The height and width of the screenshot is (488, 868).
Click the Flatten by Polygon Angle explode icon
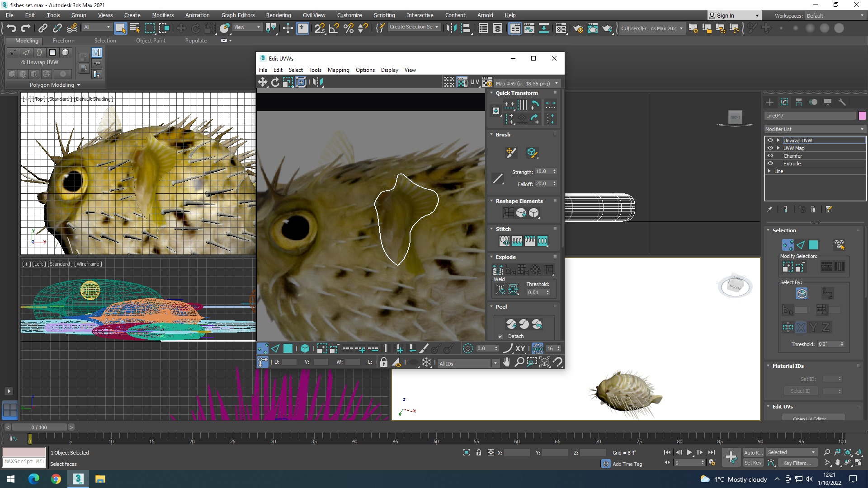pyautogui.click(x=510, y=270)
